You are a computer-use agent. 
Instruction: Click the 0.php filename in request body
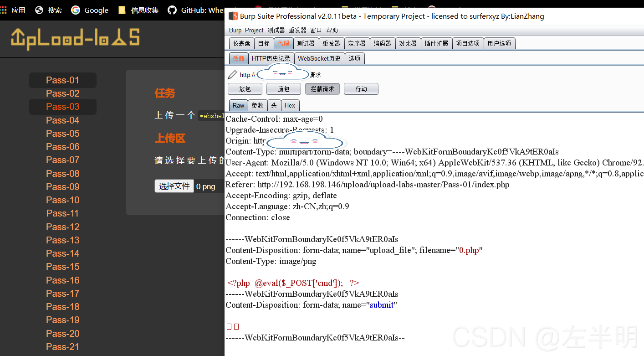tap(469, 250)
